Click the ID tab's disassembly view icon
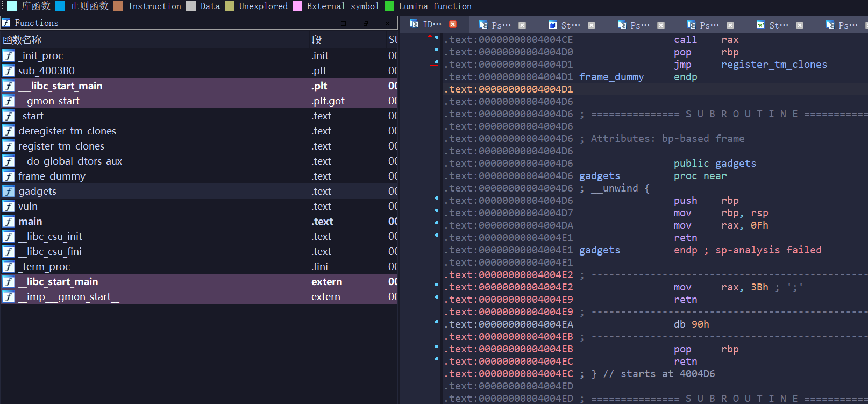Screen dimensions: 868x404 [414, 24]
